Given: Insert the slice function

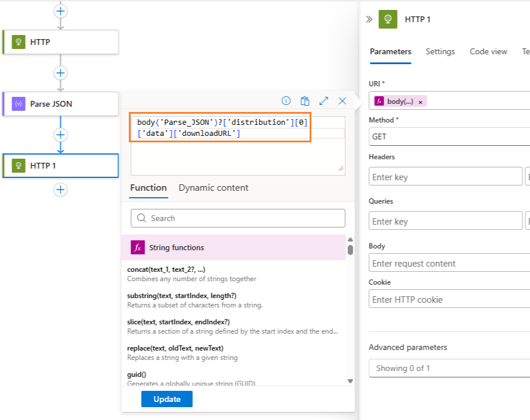Looking at the screenshot, I should (x=233, y=326).
